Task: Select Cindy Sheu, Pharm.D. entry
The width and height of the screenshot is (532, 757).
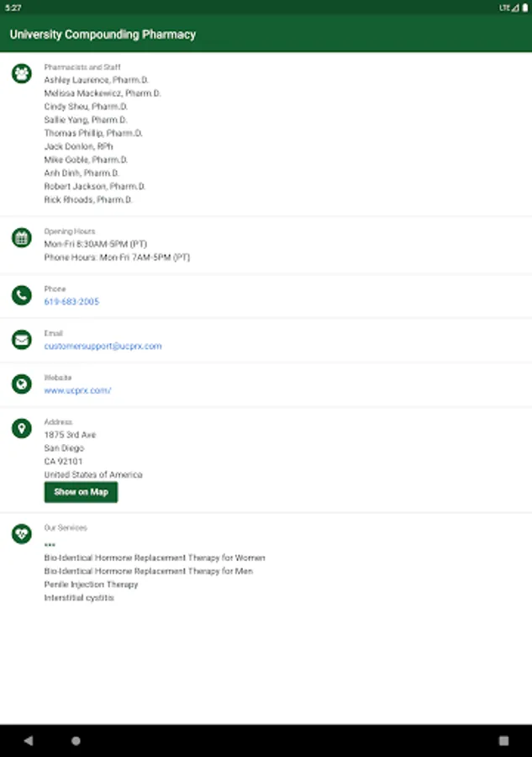Action: (x=86, y=107)
